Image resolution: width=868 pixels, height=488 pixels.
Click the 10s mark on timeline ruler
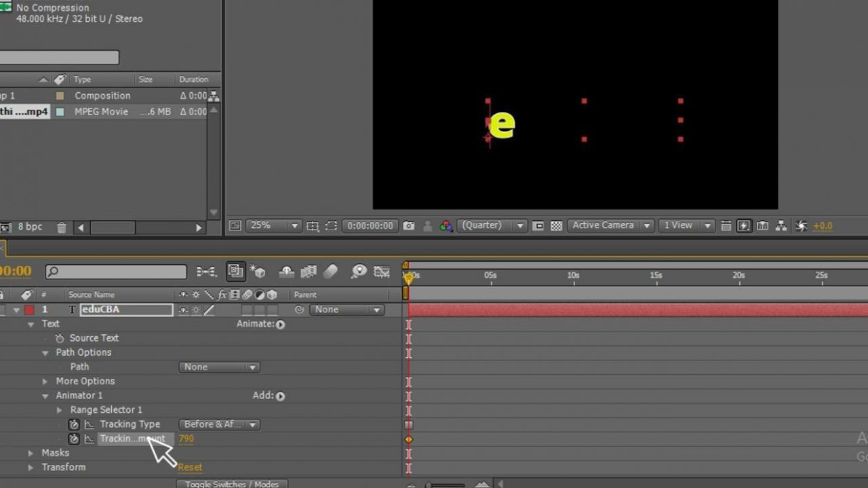click(573, 275)
